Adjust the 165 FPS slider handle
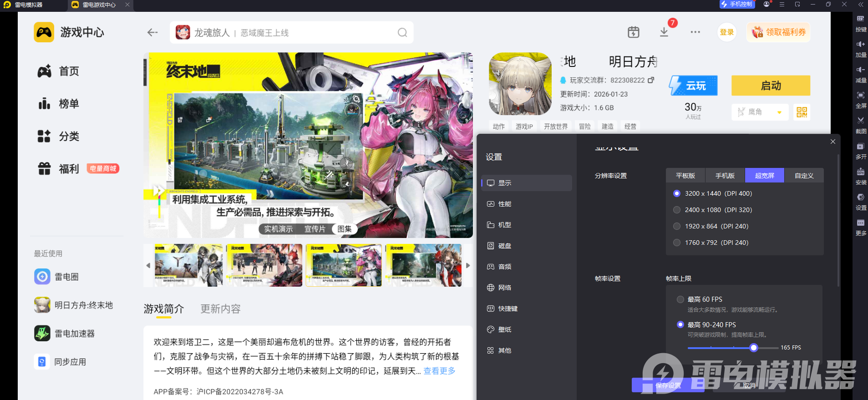This screenshot has width=868, height=400. 754,348
